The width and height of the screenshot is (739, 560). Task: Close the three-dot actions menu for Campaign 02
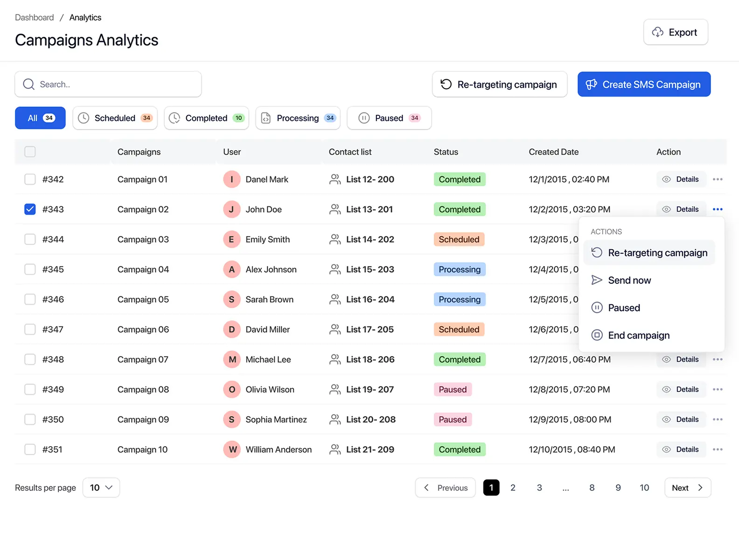pos(718,210)
